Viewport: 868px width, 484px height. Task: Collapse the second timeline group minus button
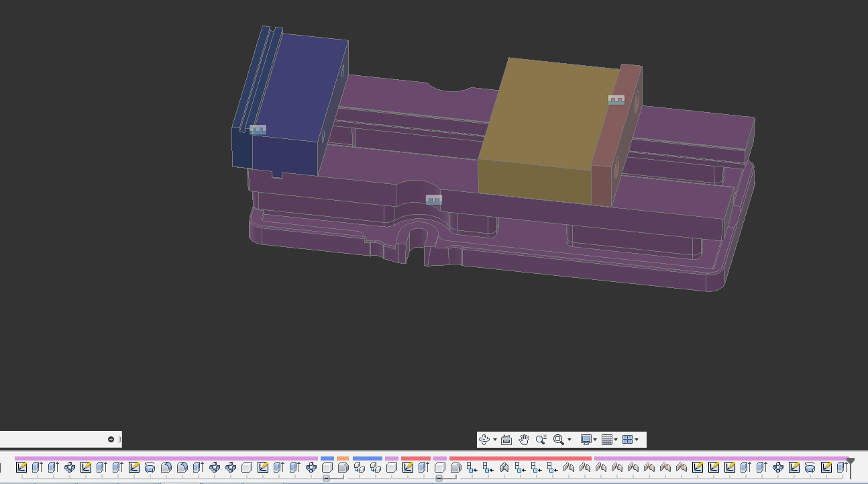[x=439, y=479]
